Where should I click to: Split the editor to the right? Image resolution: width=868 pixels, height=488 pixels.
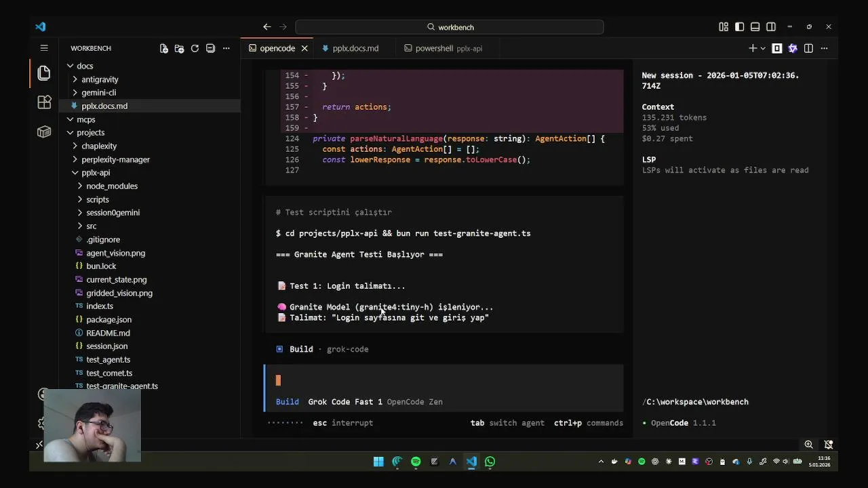[808, 48]
